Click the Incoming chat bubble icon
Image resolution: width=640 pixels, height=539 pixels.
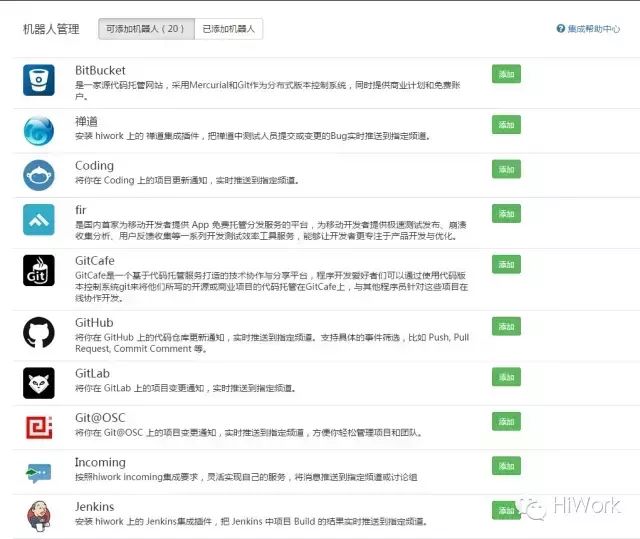39,473
